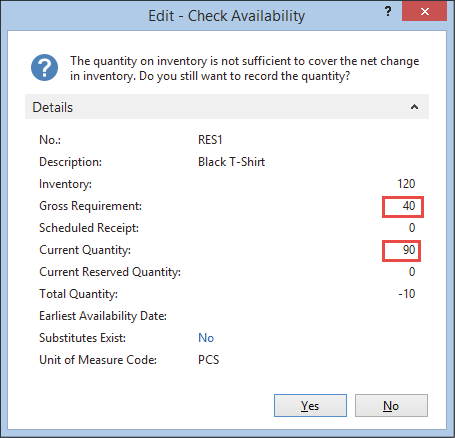Close the Check Availability dialog
This screenshot has width=455, height=438.
click(x=424, y=12)
